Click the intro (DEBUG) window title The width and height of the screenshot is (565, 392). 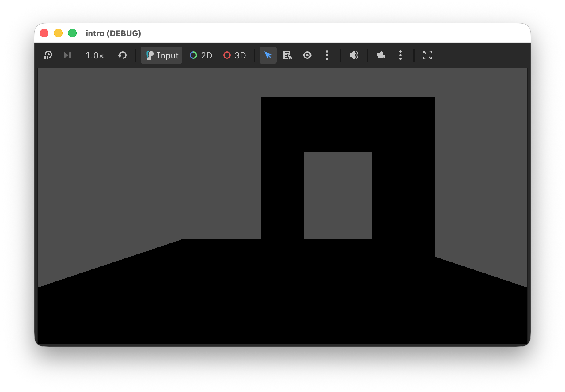pyautogui.click(x=113, y=33)
